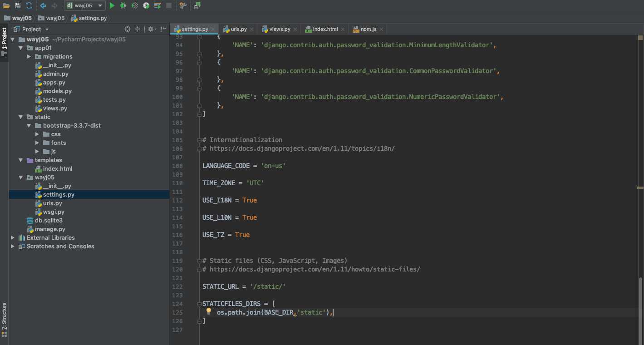Fold the Internationalization comment at line 105
644x345 pixels.
click(x=199, y=140)
